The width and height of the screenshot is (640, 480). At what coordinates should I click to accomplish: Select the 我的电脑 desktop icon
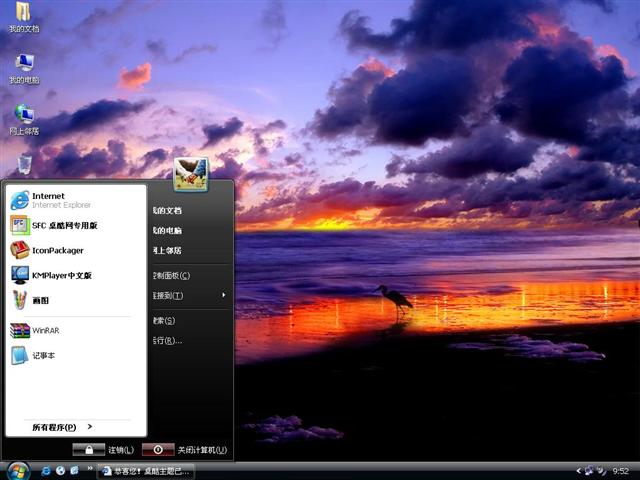pyautogui.click(x=24, y=69)
